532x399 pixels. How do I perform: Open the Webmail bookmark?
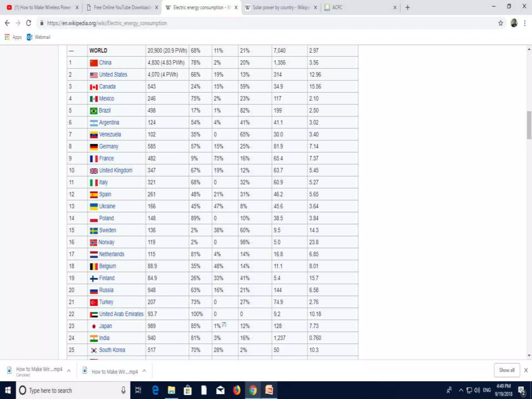[38, 37]
